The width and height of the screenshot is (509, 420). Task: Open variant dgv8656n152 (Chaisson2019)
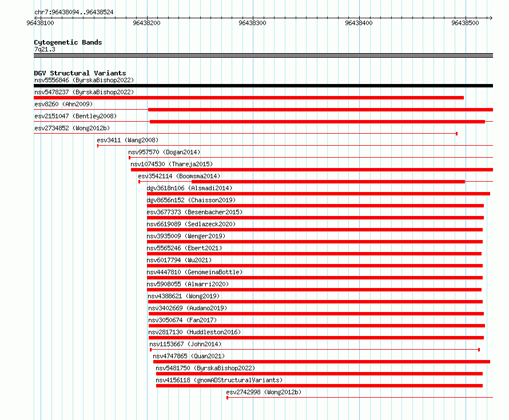191,200
